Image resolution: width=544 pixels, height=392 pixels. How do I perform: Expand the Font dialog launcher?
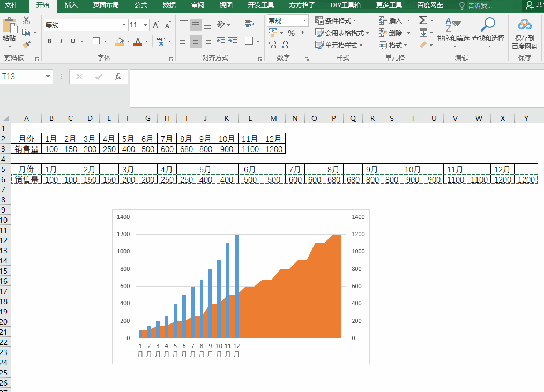pos(171,59)
